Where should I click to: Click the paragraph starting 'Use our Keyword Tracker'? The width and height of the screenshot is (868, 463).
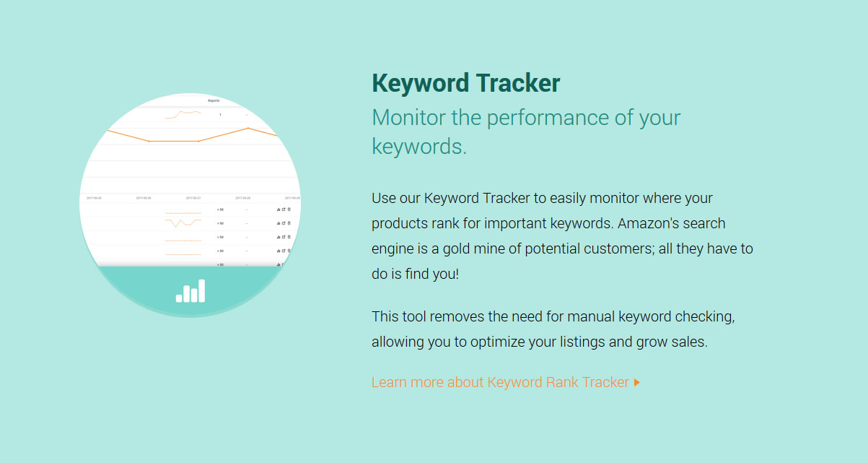click(x=562, y=236)
